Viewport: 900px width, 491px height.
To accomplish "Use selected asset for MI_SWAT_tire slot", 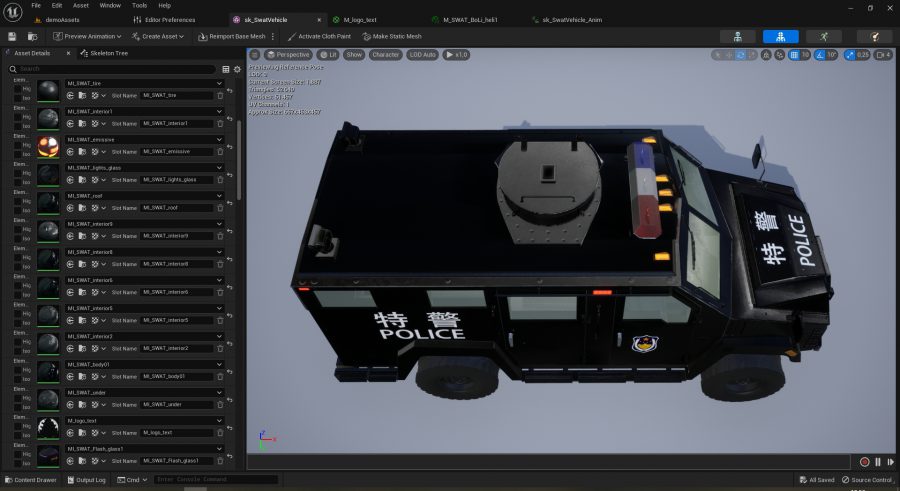I will coord(70,95).
